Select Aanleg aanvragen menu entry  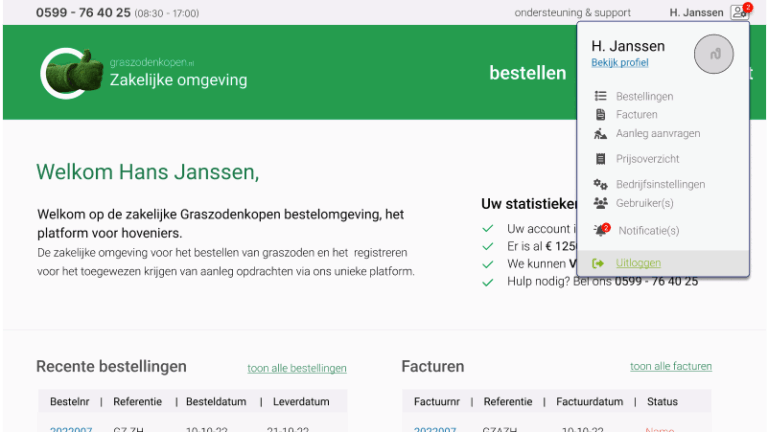coord(658,133)
